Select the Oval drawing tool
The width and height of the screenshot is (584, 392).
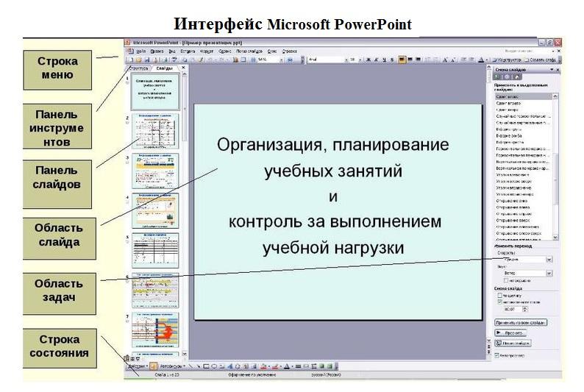(x=215, y=366)
